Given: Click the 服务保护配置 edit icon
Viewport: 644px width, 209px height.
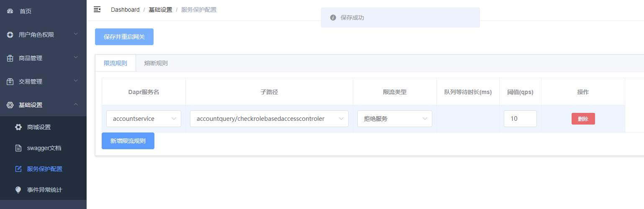Looking at the screenshot, I should (x=18, y=169).
